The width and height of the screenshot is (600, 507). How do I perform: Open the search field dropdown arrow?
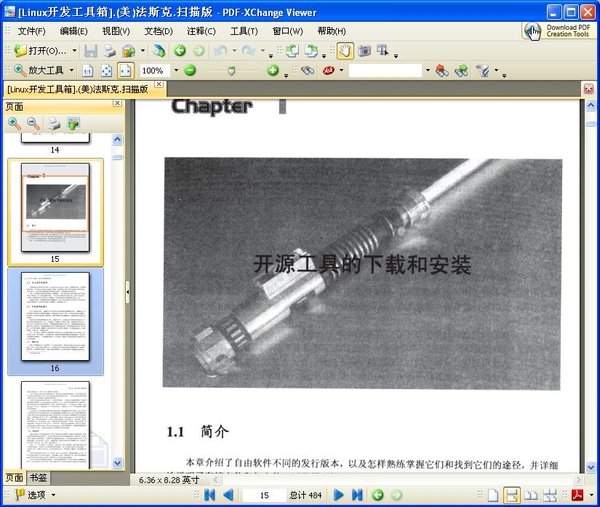pyautogui.click(x=427, y=70)
